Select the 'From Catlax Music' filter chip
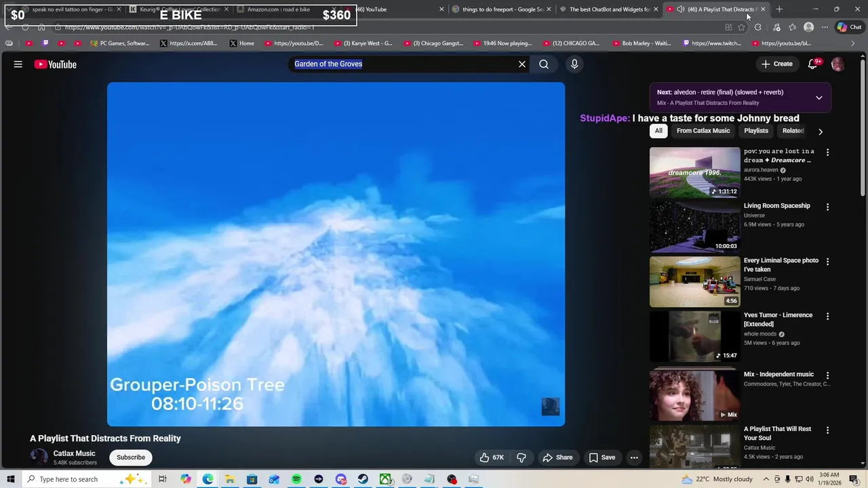The width and height of the screenshot is (868, 488). (x=703, y=131)
